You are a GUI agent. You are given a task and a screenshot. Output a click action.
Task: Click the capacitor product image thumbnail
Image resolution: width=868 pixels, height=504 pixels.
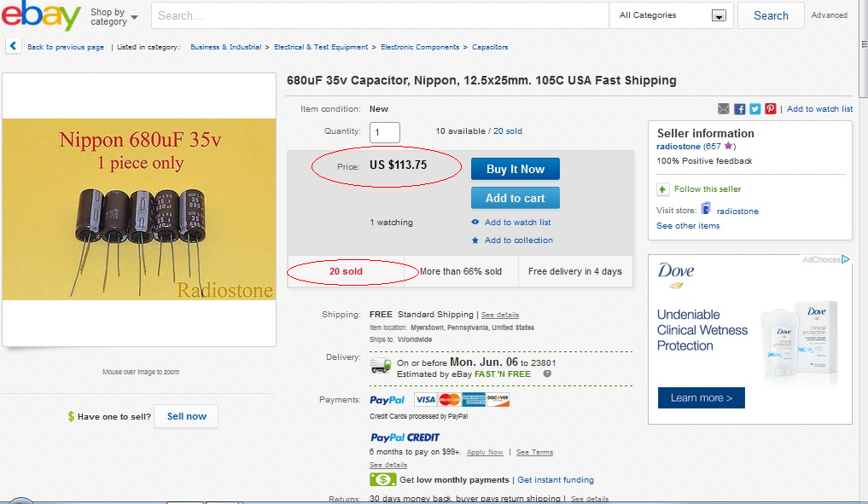click(139, 210)
